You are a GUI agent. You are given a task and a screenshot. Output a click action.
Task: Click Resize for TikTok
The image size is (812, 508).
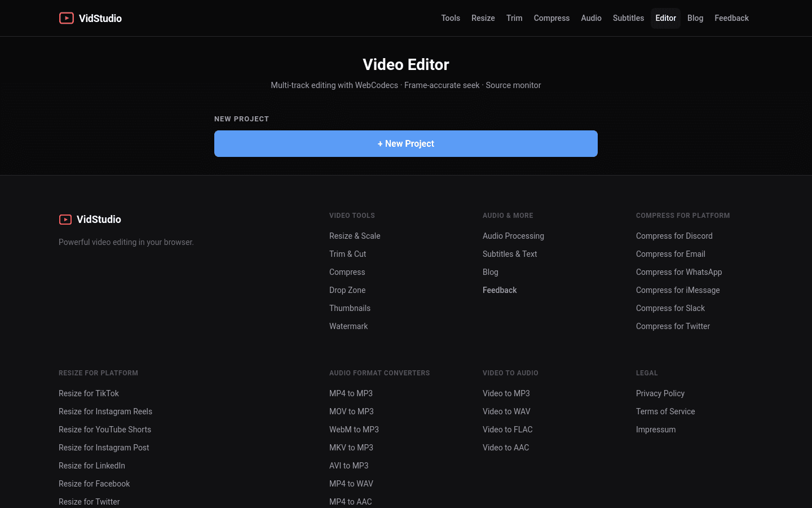[x=89, y=393]
